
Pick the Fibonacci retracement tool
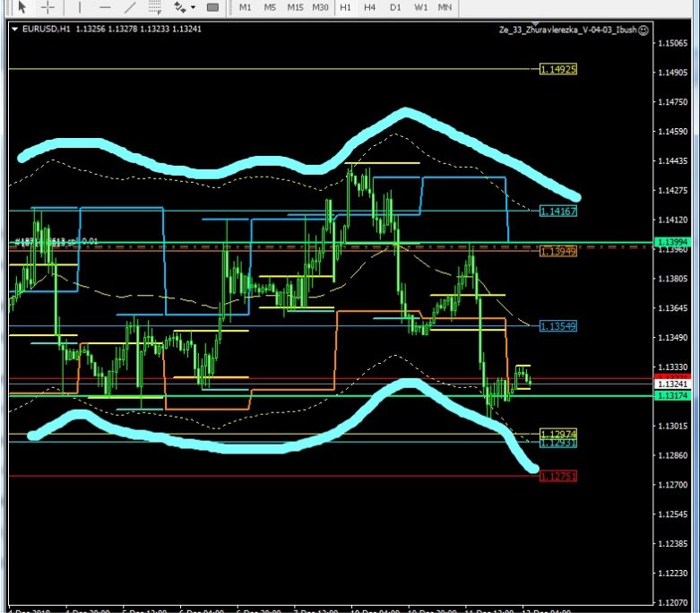pos(155,7)
